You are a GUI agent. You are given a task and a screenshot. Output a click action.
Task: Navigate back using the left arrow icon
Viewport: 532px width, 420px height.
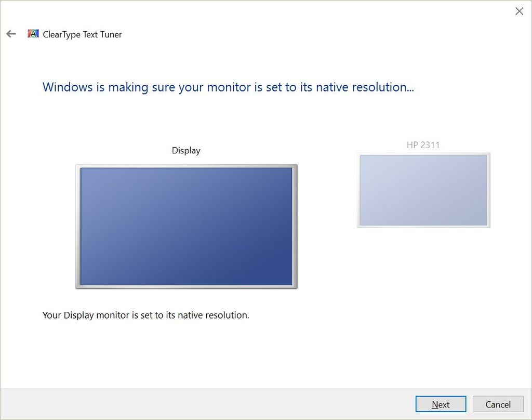[x=10, y=33]
